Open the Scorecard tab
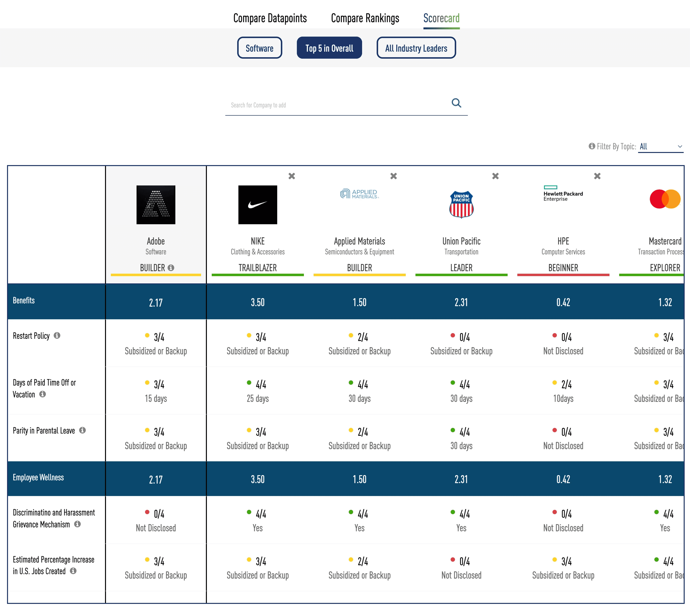This screenshot has height=616, width=690. pyautogui.click(x=441, y=18)
